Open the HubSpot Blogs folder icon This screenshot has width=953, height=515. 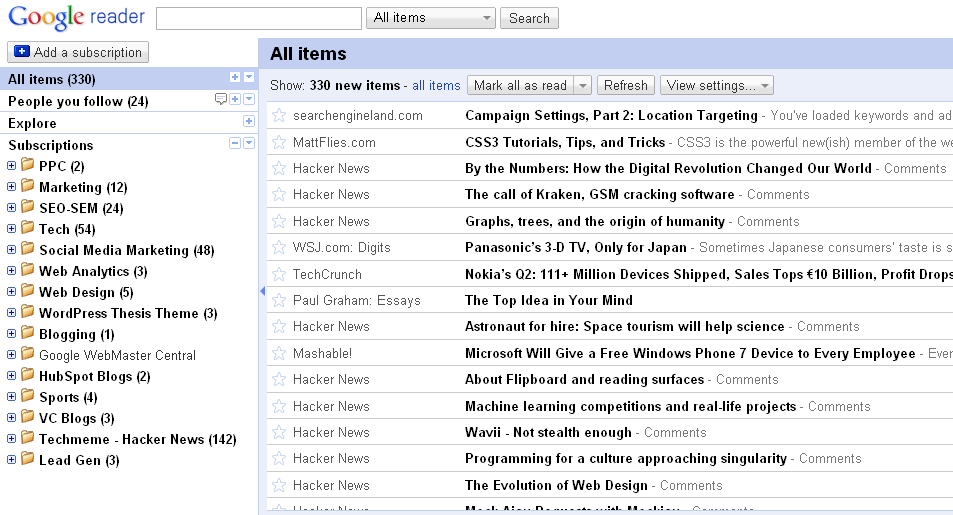point(27,375)
